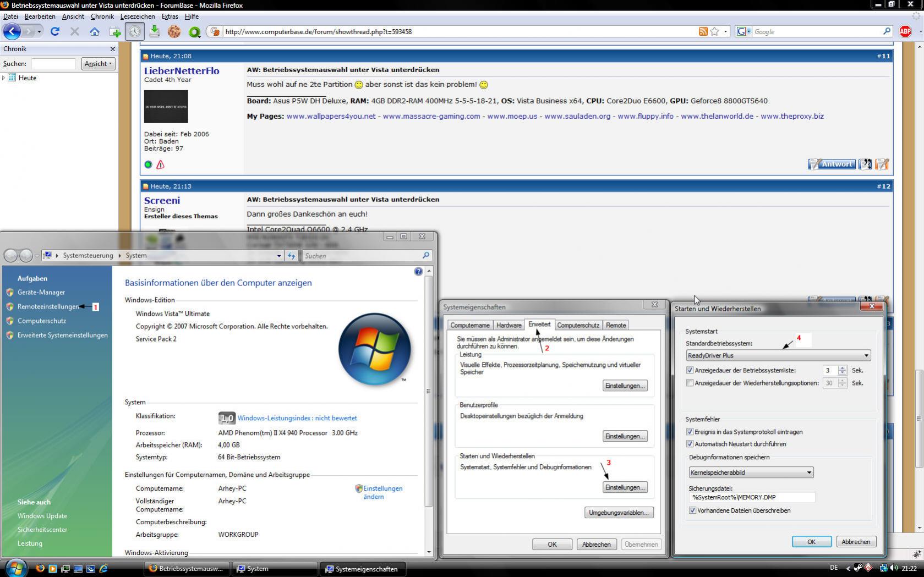Click Einstellungen button under Starten und Wiederherstellen
The height and width of the screenshot is (577, 924).
[x=625, y=487]
